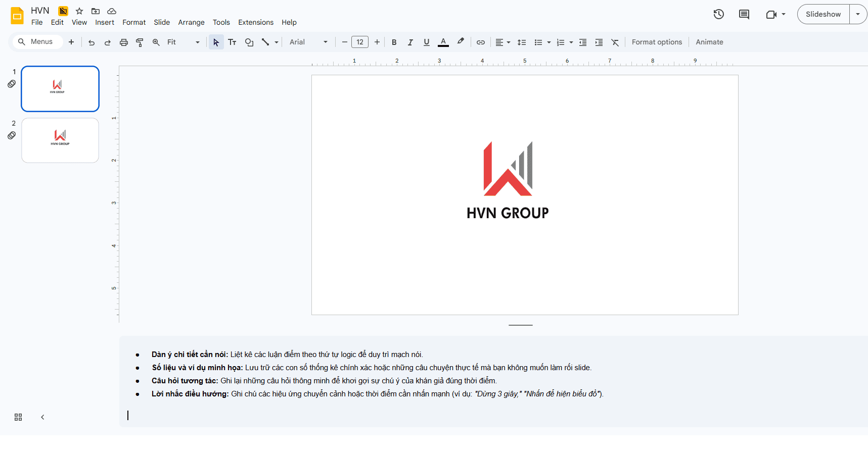Click the bulleted list icon

pyautogui.click(x=538, y=42)
